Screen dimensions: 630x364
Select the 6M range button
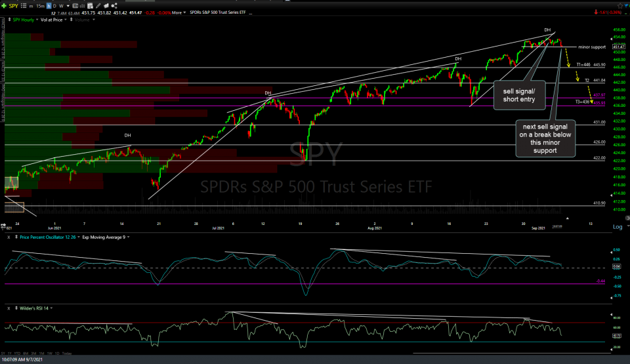click(x=26, y=354)
